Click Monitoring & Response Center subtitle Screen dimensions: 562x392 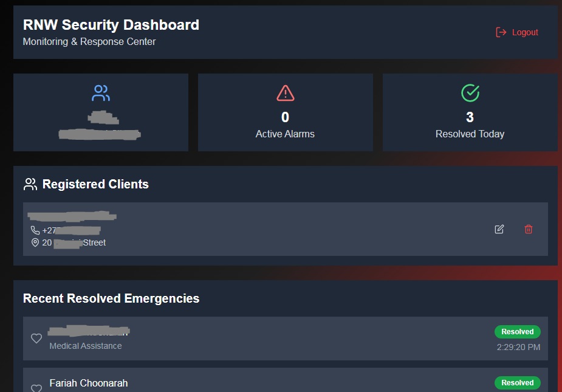89,41
